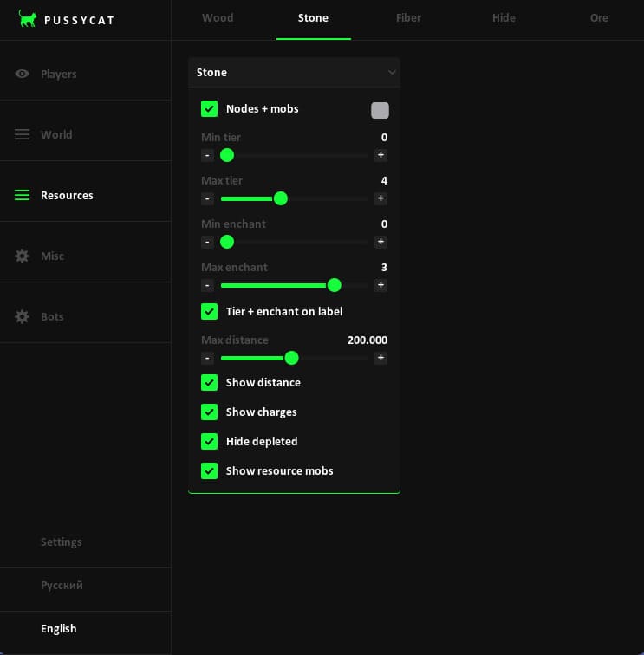
Task: Click the Max enchant value 3
Action: click(x=384, y=268)
